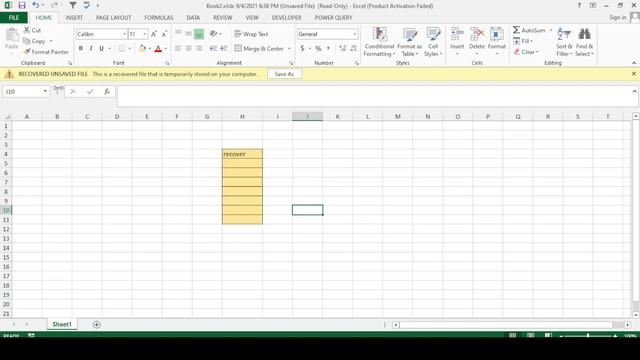This screenshot has width=640, height=360.
Task: Open Conditional Formatting menu
Action: point(379,42)
